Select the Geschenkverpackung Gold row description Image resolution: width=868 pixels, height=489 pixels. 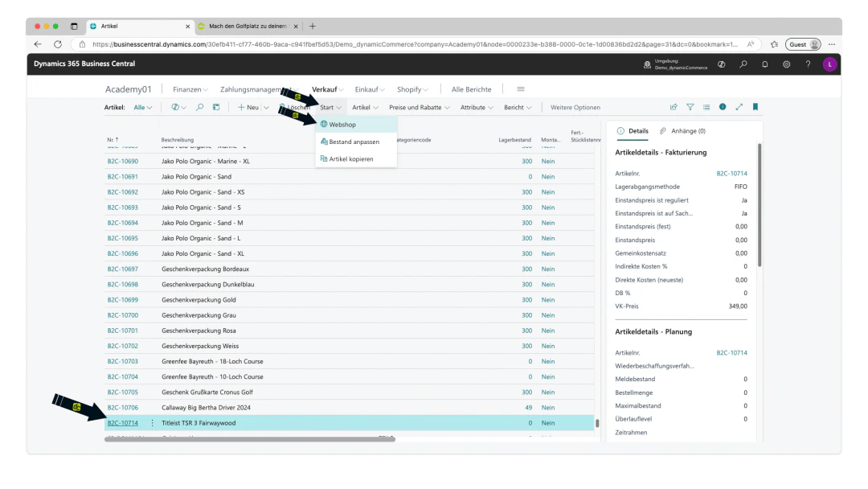[199, 300]
